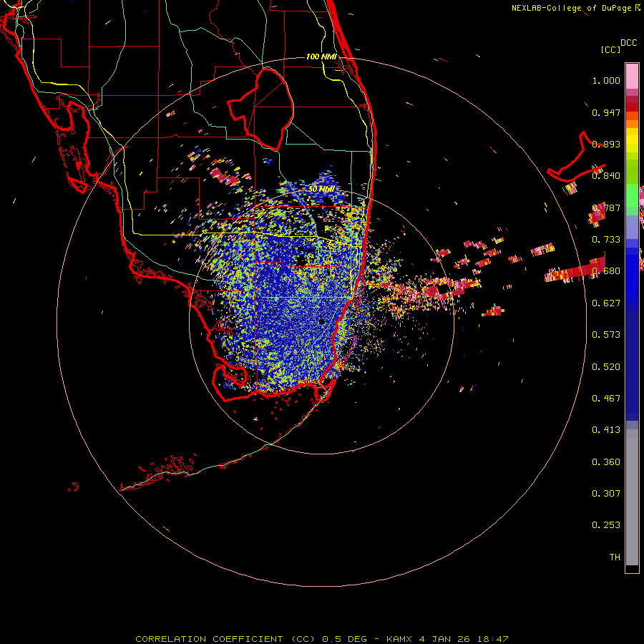This screenshot has width=644, height=644.
Task: Select the 0.627 color bar value
Action: [x=606, y=303]
